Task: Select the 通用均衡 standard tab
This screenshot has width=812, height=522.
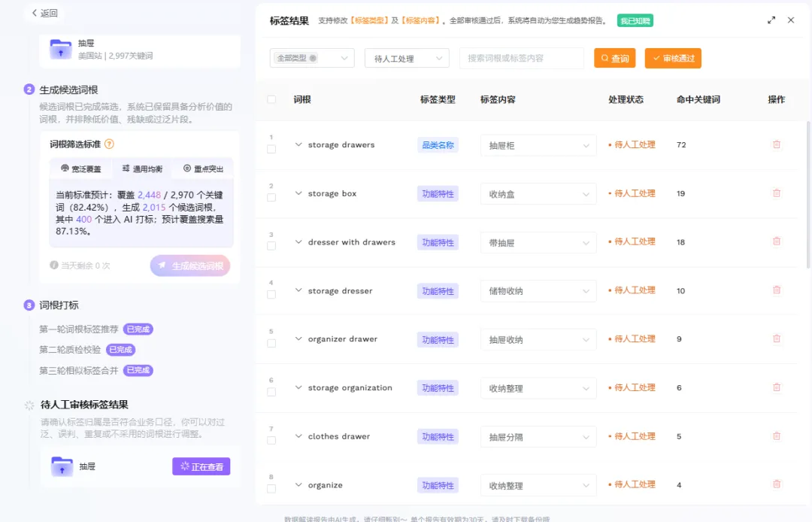Action: pyautogui.click(x=142, y=168)
